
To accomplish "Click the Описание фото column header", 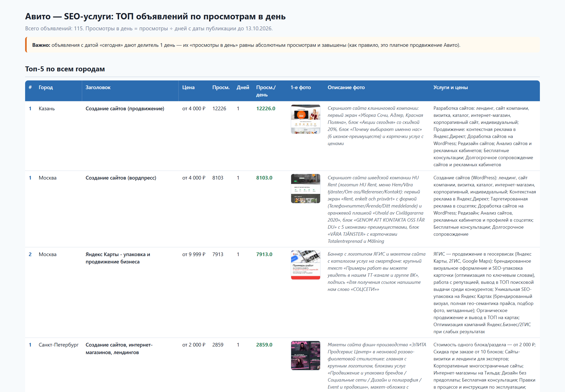I will [x=346, y=87].
